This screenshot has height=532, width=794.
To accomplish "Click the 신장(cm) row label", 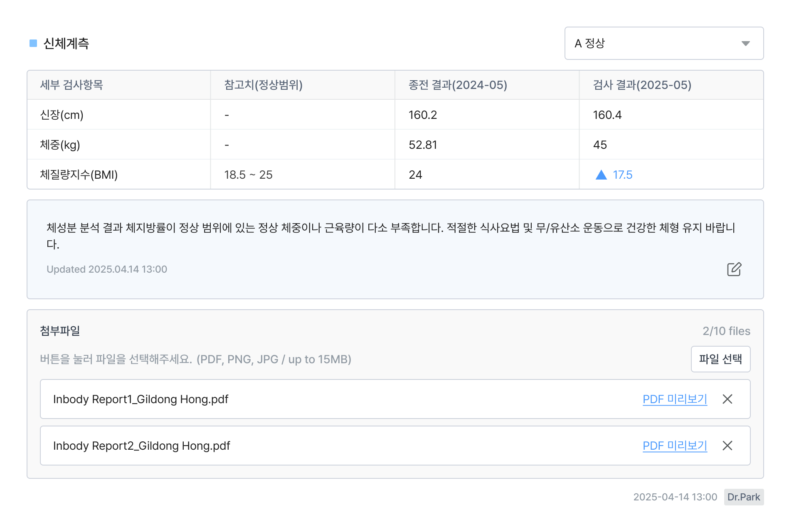I will click(62, 115).
